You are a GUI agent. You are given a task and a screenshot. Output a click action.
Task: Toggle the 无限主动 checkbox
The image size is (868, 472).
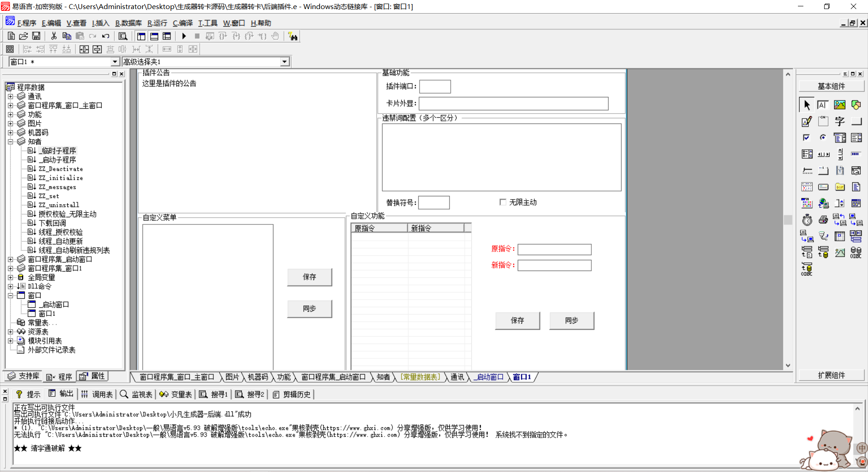(x=503, y=202)
